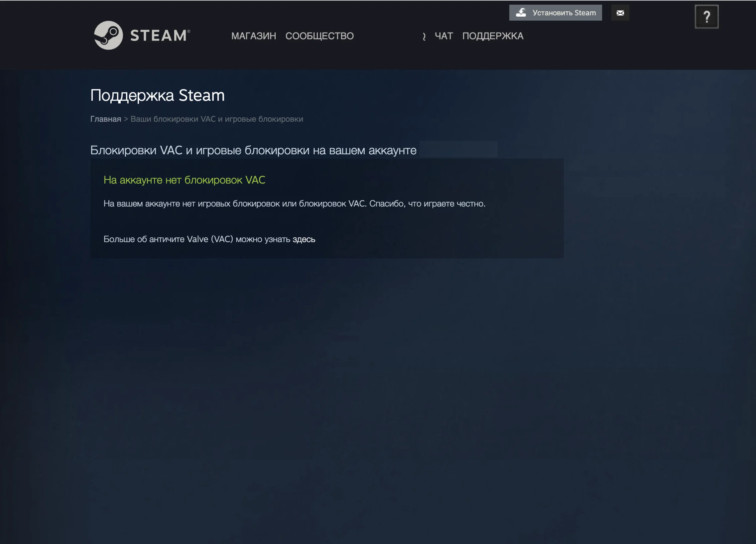Click the Блокировки VAC и игровые блокировки heading
Image resolution: width=756 pixels, height=544 pixels.
[x=253, y=150]
